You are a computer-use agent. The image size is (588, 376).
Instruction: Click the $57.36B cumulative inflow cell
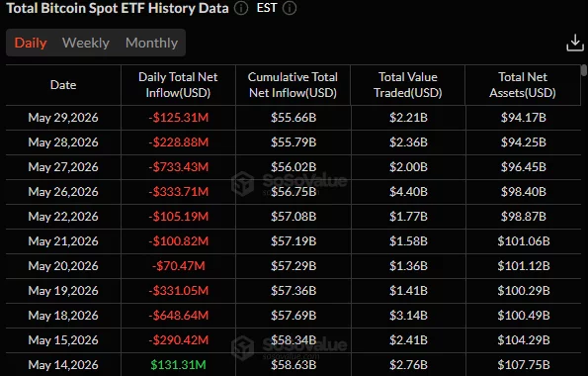[x=294, y=291]
